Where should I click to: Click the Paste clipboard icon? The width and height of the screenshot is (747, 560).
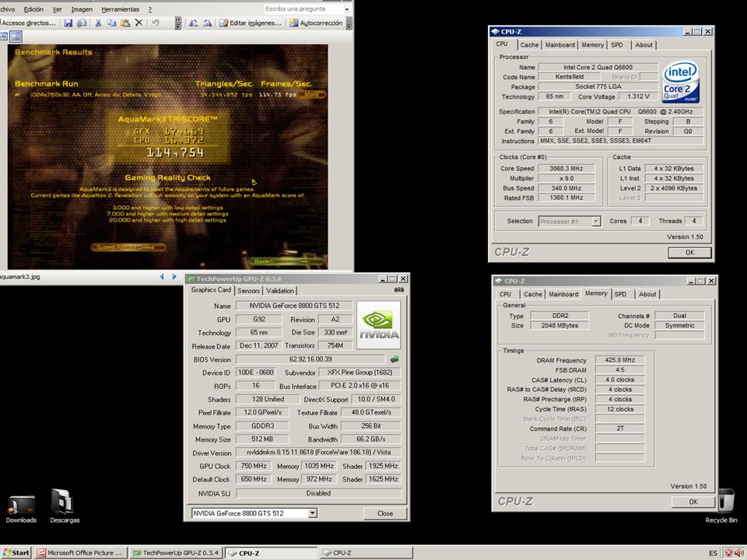(x=125, y=23)
